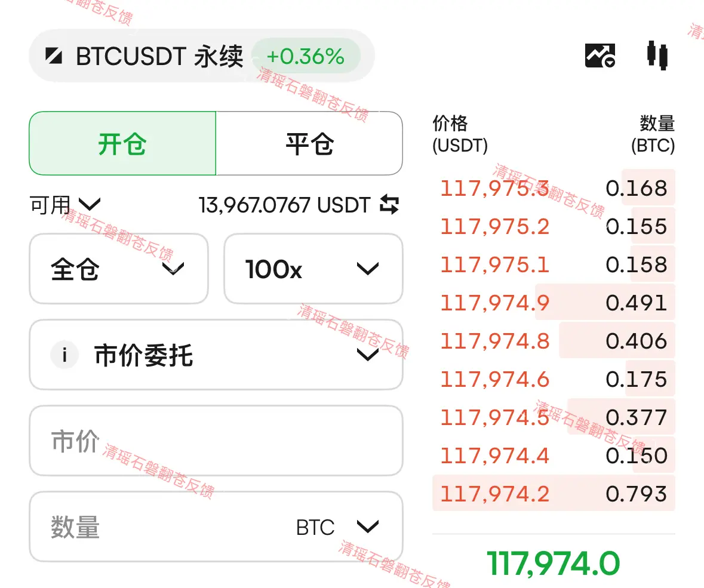This screenshot has height=588, width=704.
Task: Select the 开仓 tab
Action: point(122,144)
